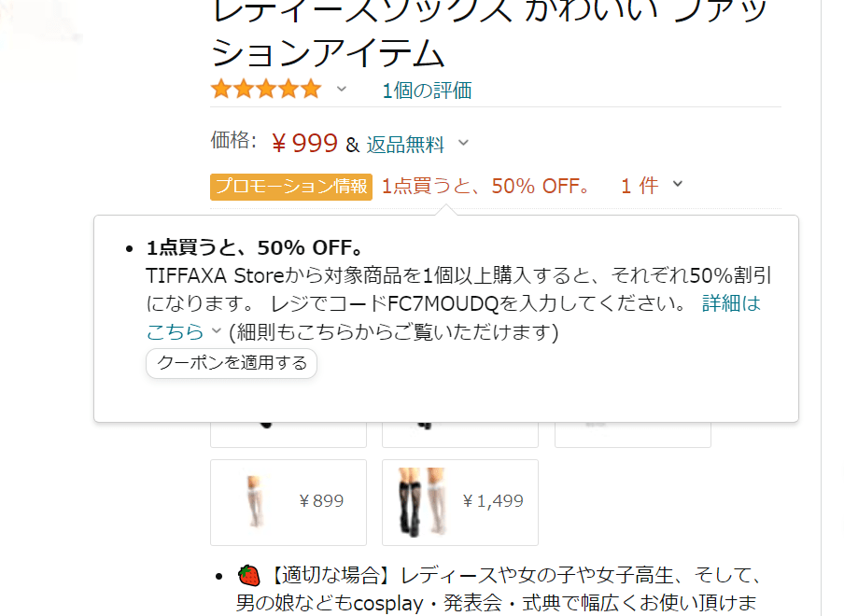Click the five-star rating icons

266,90
